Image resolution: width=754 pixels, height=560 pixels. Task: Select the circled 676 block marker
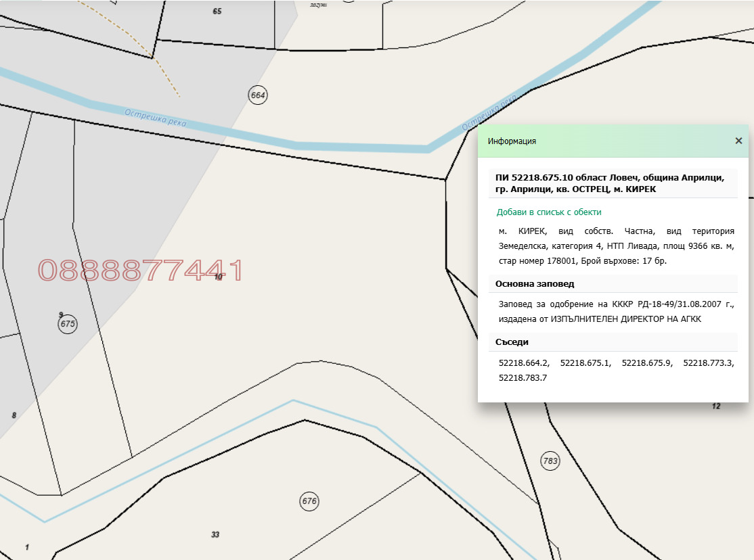click(x=309, y=502)
